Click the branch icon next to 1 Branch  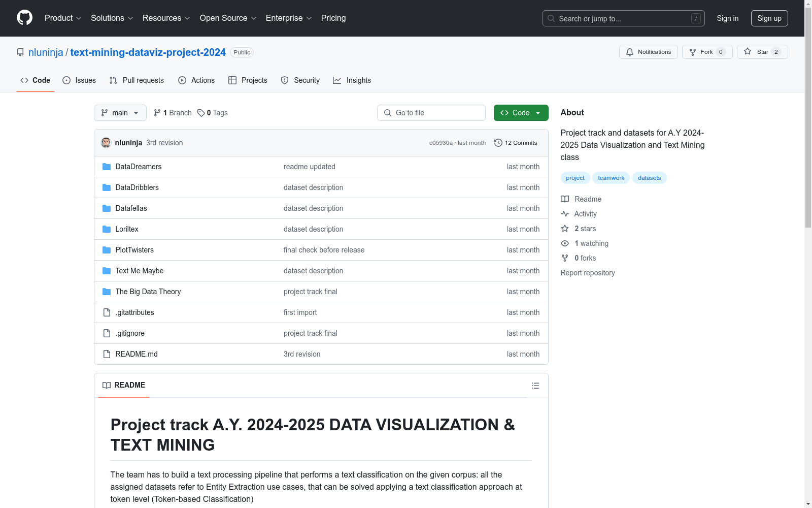tap(157, 113)
